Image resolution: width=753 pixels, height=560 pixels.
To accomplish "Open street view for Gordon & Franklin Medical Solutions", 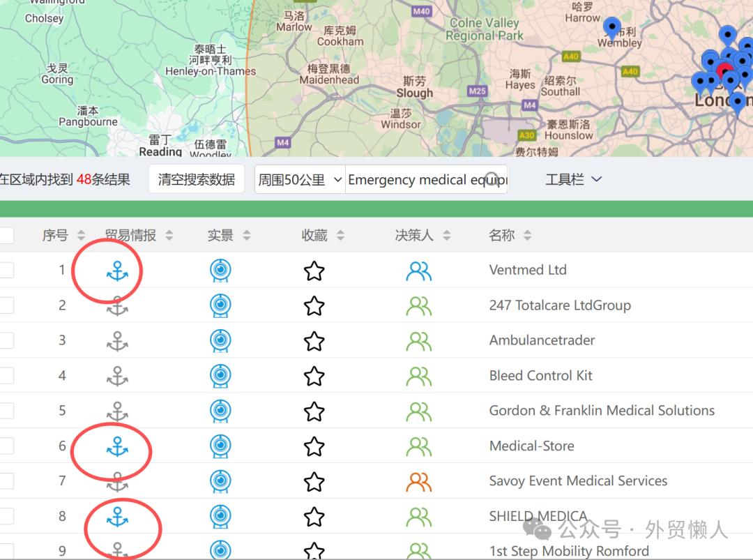I will coord(220,411).
